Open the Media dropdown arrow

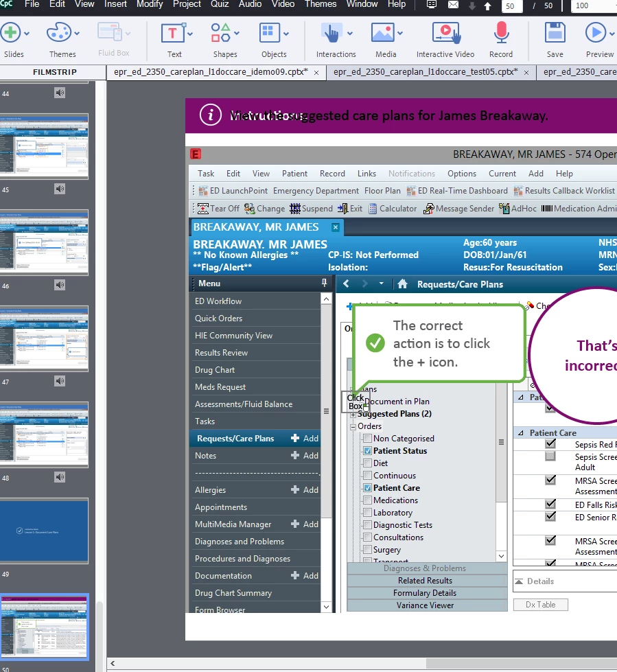[x=399, y=34]
